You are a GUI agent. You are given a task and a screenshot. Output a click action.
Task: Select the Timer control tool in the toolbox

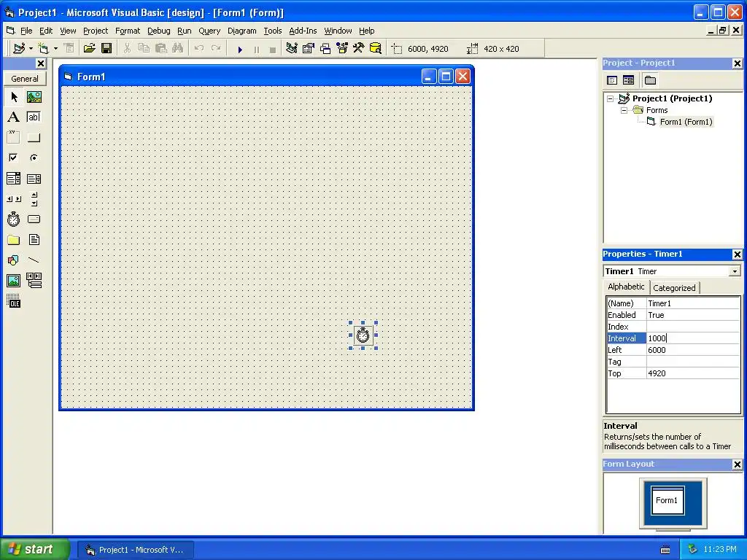tap(14, 219)
